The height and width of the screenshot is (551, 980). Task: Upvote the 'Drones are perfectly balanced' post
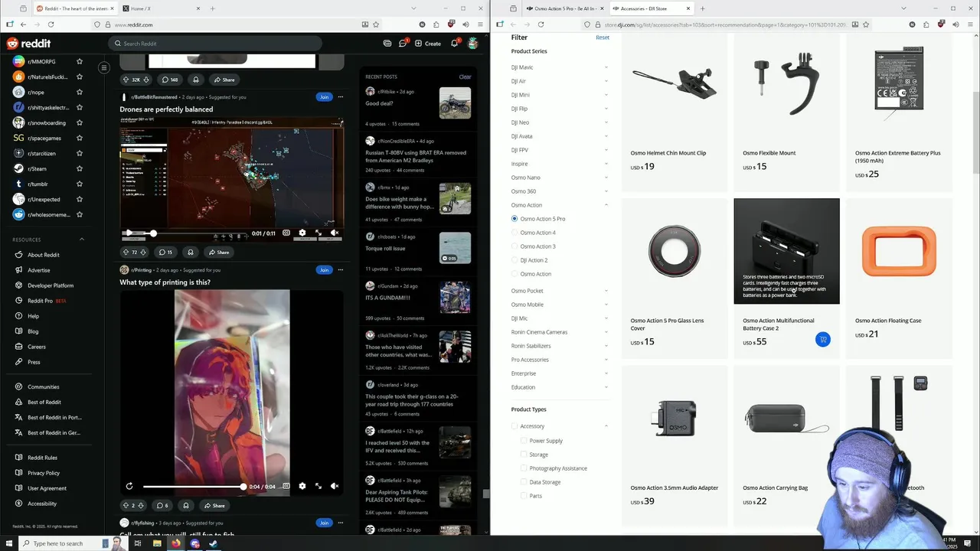(126, 252)
